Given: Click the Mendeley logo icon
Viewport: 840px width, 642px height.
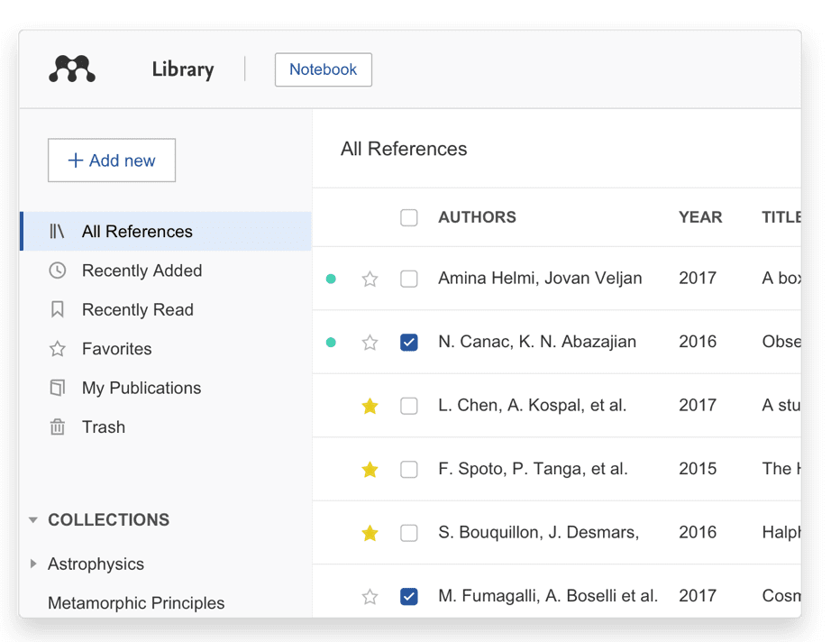Looking at the screenshot, I should coord(72,69).
